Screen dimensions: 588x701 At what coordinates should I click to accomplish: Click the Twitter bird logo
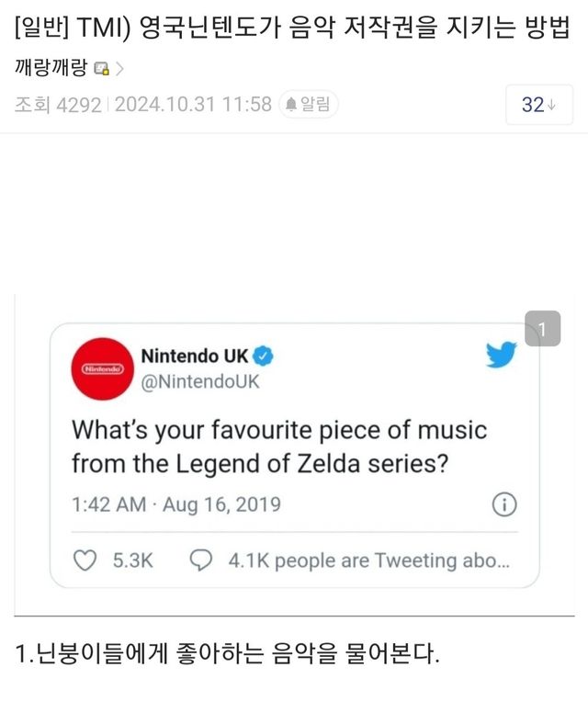502,356
